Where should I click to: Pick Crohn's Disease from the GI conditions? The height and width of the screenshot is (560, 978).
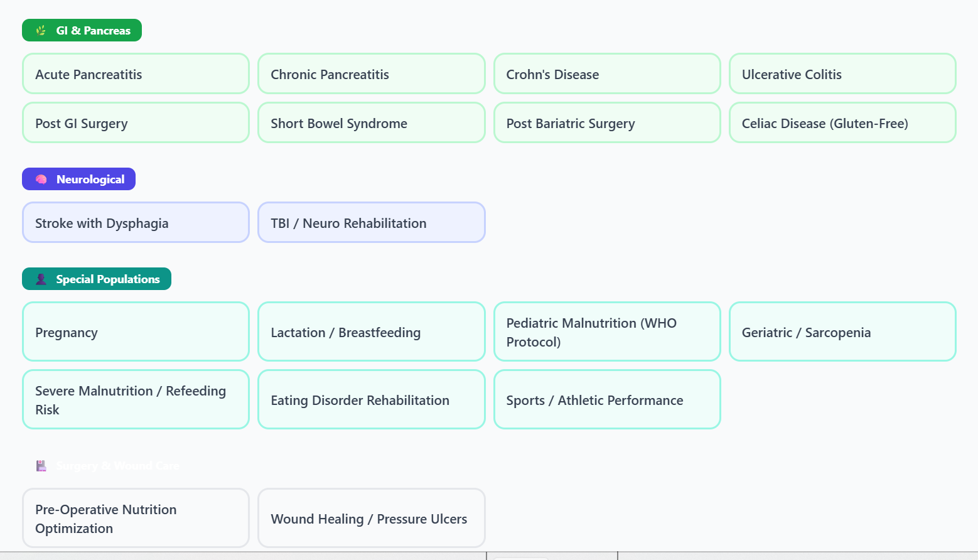(606, 74)
